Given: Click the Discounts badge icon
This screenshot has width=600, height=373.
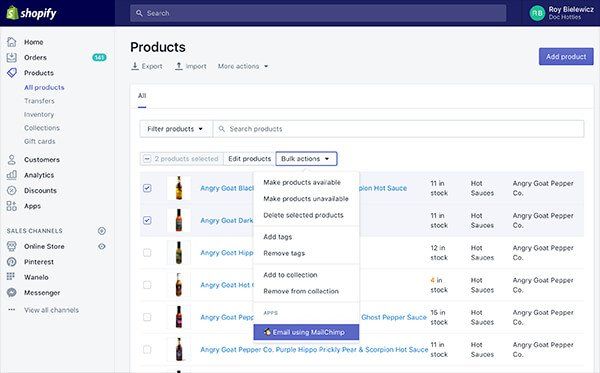Looking at the screenshot, I should click(12, 191).
